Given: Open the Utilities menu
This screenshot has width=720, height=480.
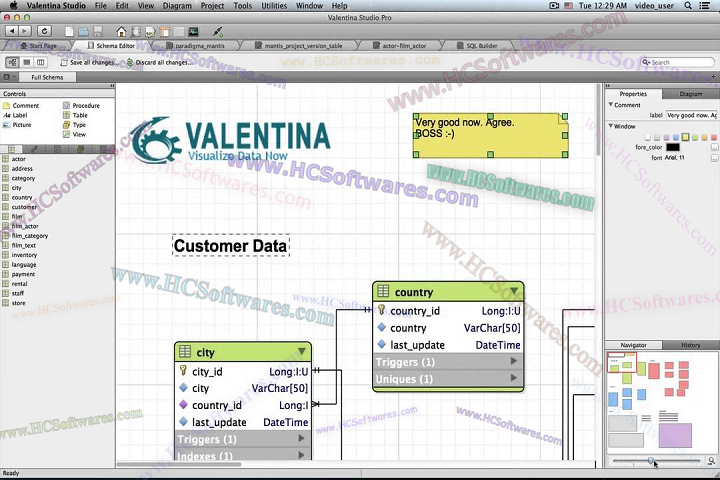Looking at the screenshot, I should tap(274, 6).
